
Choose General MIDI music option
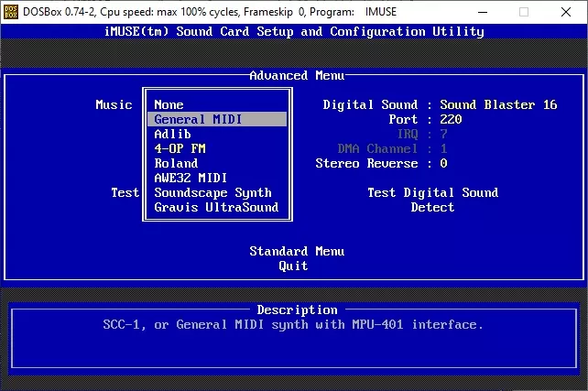pyautogui.click(x=217, y=119)
